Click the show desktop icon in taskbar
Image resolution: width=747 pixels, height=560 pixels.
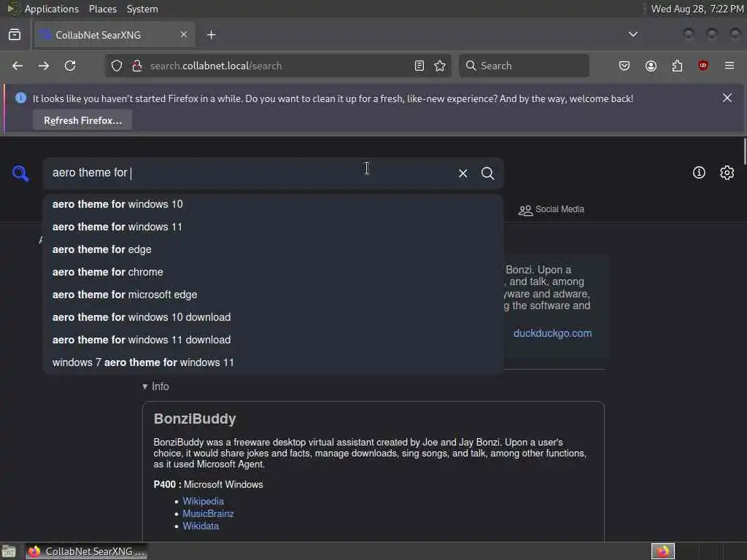tap(9, 551)
